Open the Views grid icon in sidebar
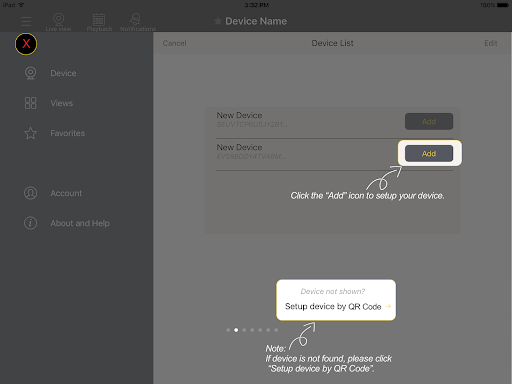This screenshot has width=512, height=384. (31, 103)
